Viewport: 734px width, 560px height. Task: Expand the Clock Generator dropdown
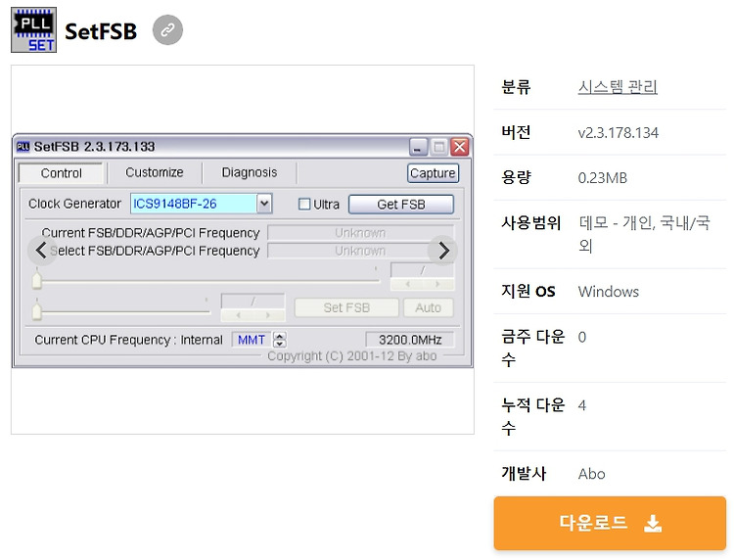tap(264, 204)
